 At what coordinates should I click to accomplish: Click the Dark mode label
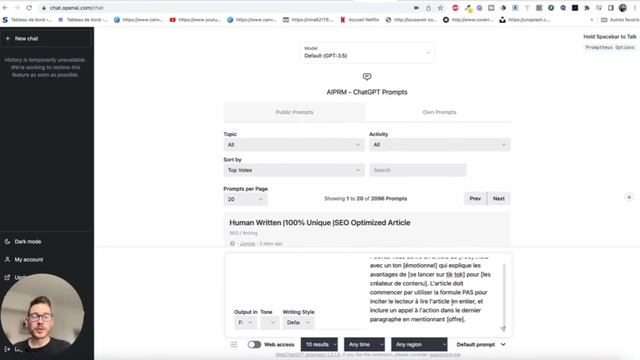(x=28, y=242)
